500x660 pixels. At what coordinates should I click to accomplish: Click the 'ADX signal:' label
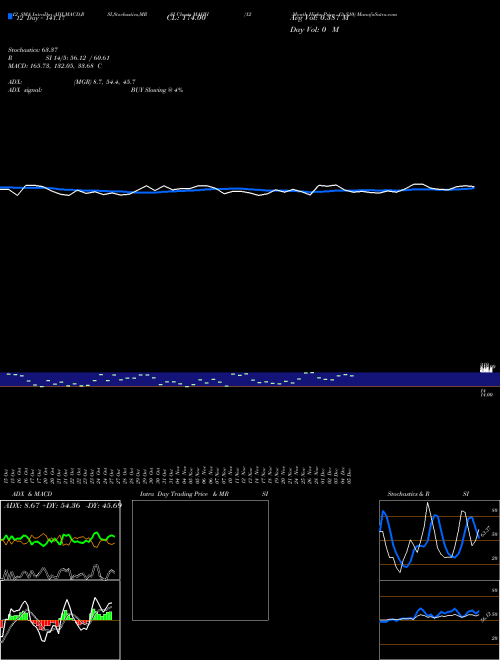[x=25, y=90]
